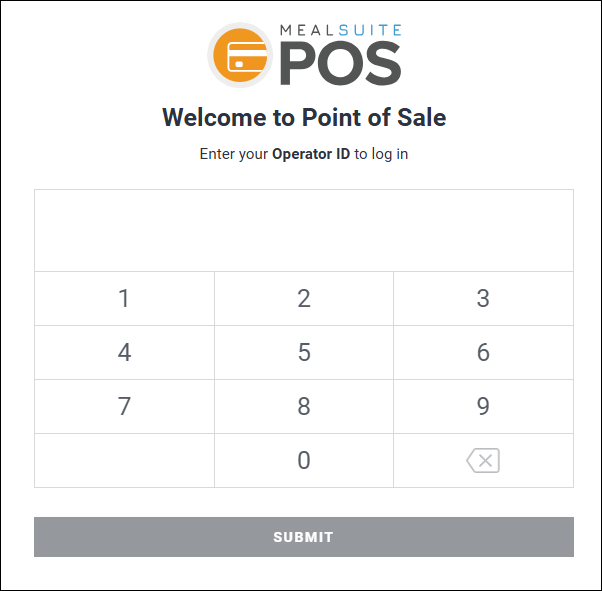Focus the Operator ID display field
Screen dimensions: 602x591
304,230
